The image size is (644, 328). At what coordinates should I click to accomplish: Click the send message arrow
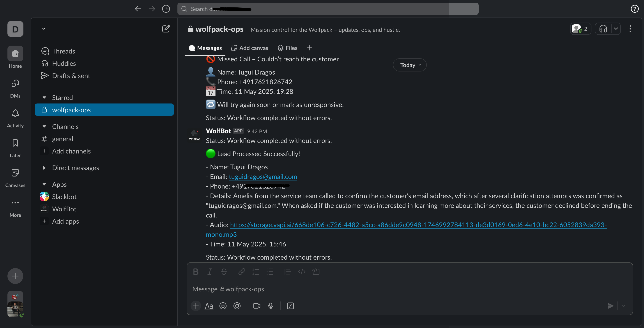(x=610, y=306)
